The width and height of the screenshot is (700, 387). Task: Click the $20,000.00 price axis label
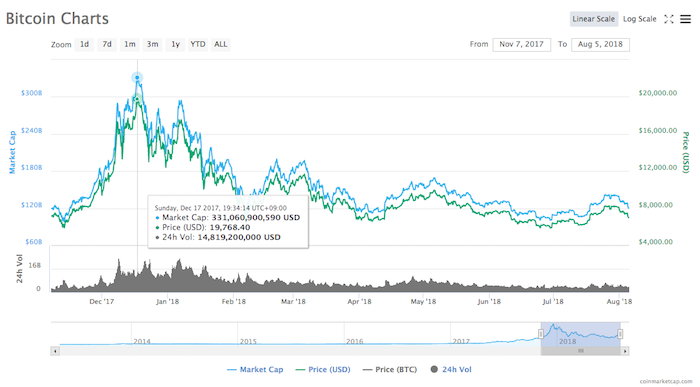[658, 93]
